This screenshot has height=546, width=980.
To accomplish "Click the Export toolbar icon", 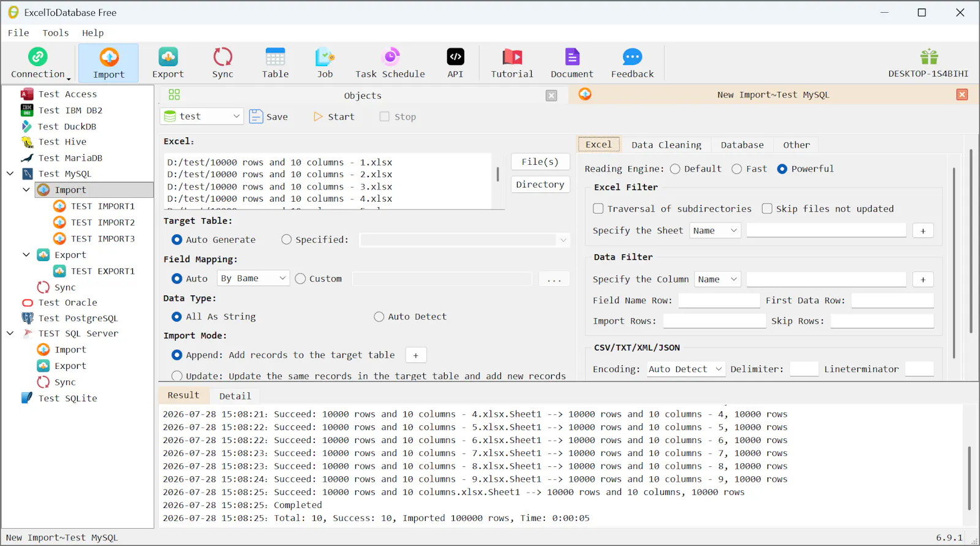I will pos(168,63).
